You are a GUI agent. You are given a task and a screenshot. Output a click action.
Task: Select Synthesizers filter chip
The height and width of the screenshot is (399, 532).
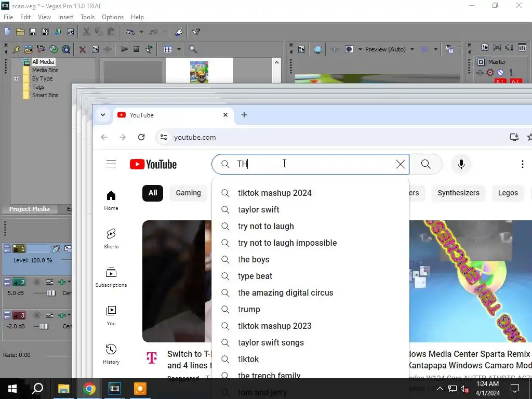(x=458, y=193)
